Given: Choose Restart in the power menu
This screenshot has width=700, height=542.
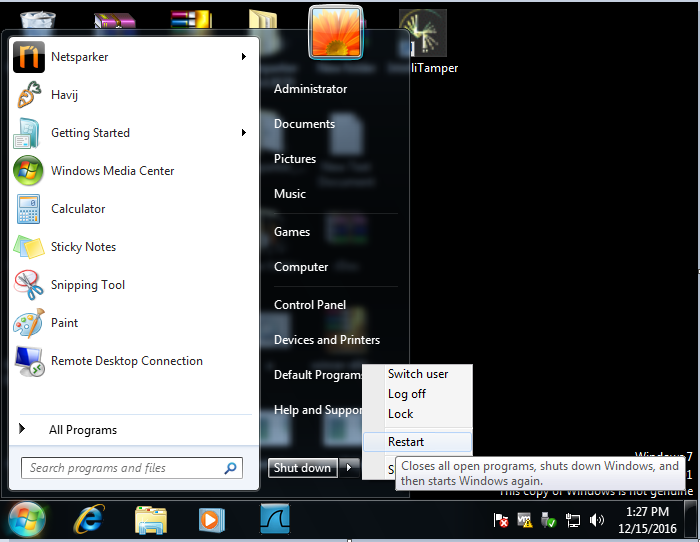Looking at the screenshot, I should [418, 442].
